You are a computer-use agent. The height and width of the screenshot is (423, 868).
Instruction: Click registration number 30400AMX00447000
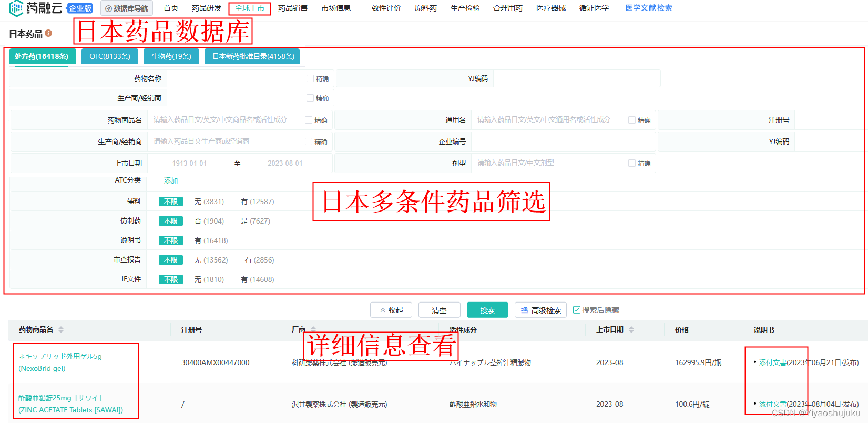(216, 362)
